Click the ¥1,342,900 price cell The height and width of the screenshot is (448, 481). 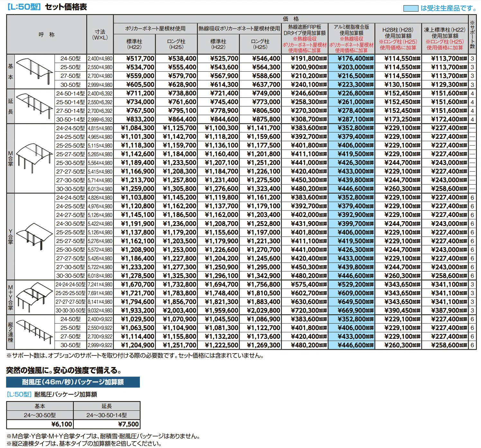pyautogui.click(x=260, y=276)
